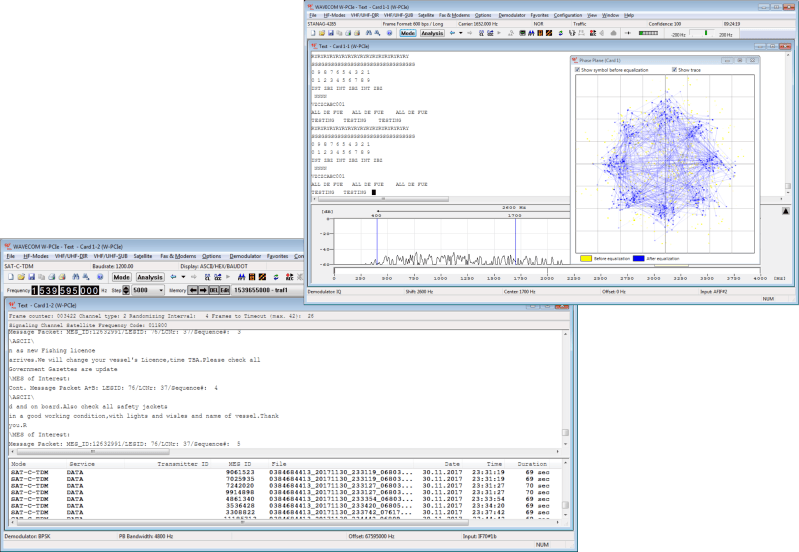The height and width of the screenshot is (552, 799).
Task: Click REC record icon in Card 1-1 toolbar
Action: pyautogui.click(x=593, y=33)
